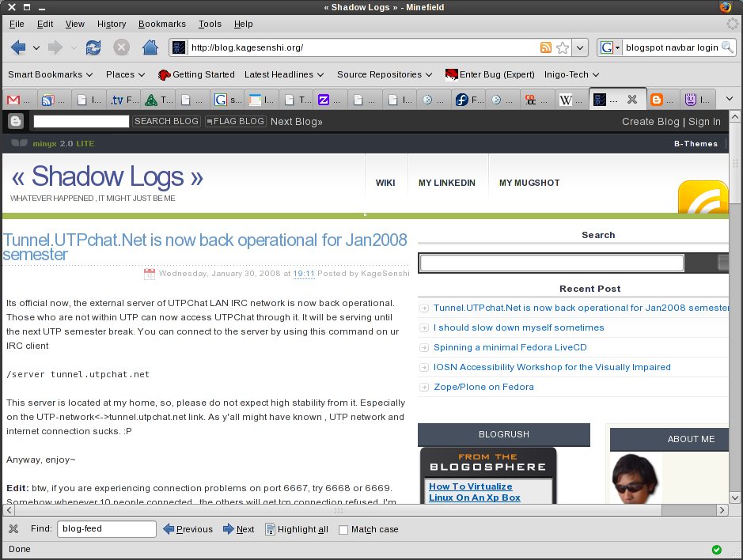Viewport: 743px width, 560px height.
Task: Open the View menu
Action: (75, 24)
